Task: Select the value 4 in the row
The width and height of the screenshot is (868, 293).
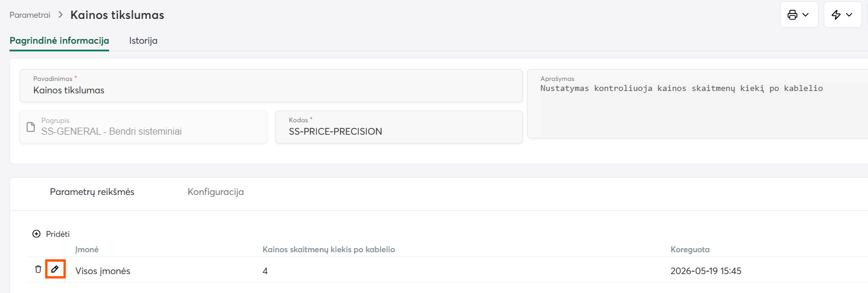Action: click(x=266, y=271)
